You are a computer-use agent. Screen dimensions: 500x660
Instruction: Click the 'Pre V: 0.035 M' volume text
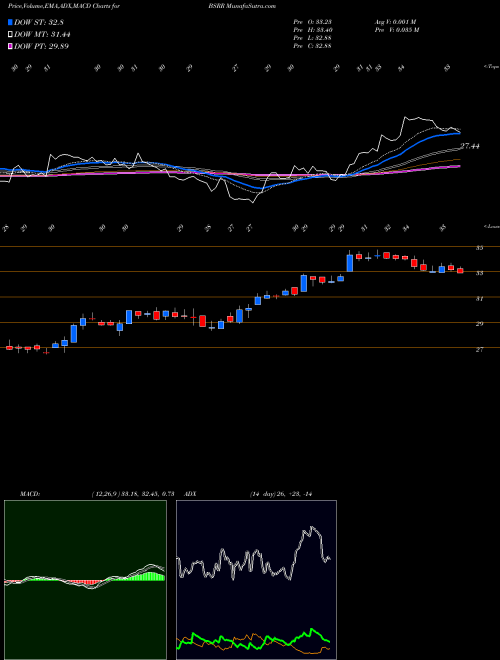point(396,30)
